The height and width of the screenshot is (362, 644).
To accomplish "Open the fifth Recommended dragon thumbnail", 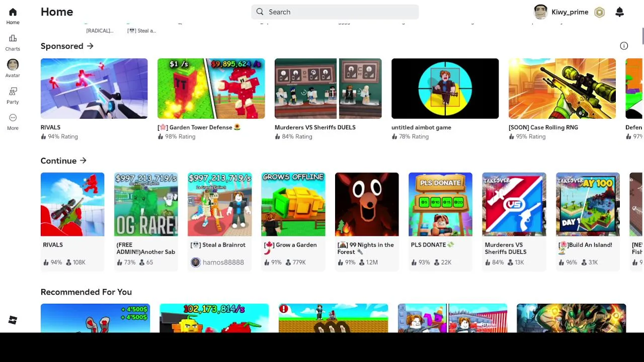I will click(x=571, y=318).
